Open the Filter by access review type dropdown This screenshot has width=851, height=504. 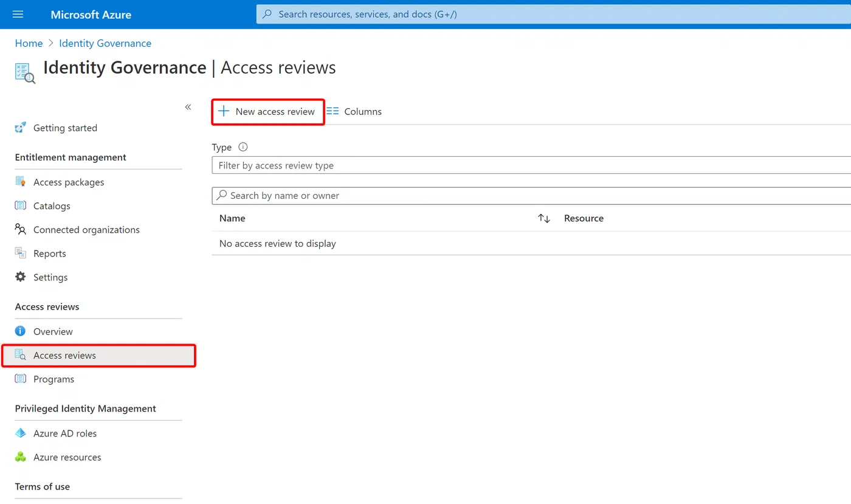[x=531, y=165]
